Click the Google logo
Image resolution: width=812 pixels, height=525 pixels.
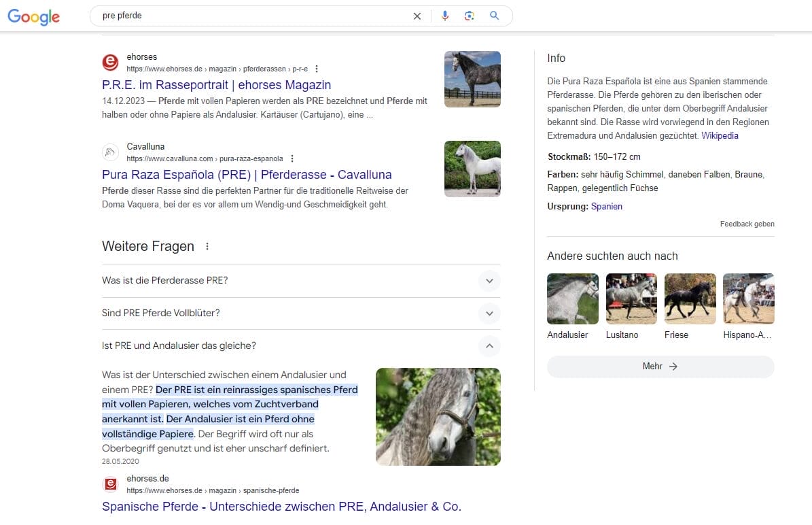pyautogui.click(x=33, y=17)
